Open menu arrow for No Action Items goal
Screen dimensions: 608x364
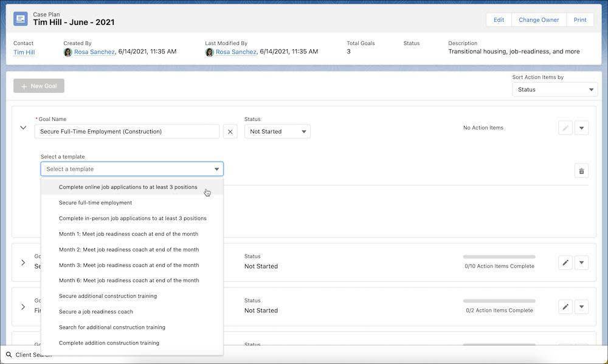[582, 128]
